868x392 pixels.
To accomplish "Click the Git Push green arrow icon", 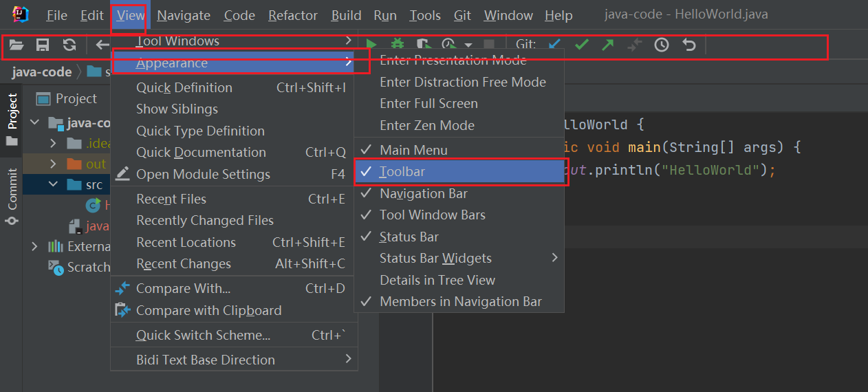I will coord(608,45).
